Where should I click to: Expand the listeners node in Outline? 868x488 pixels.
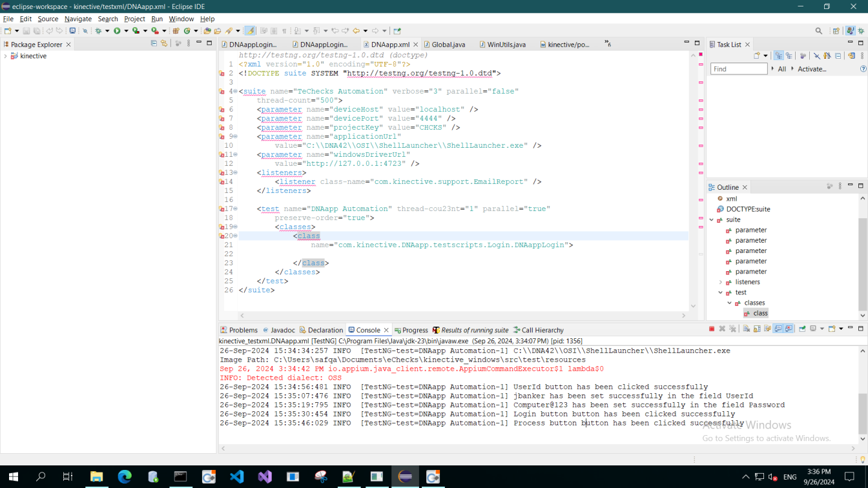pyautogui.click(x=721, y=282)
